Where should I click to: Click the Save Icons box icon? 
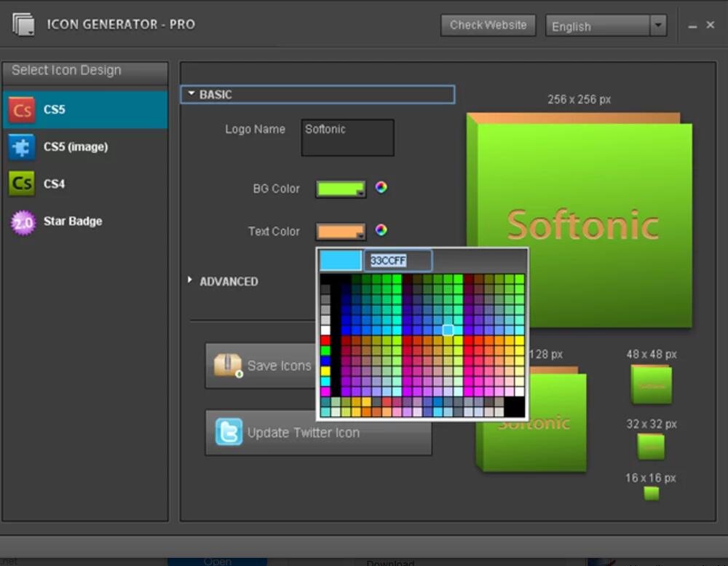228,366
